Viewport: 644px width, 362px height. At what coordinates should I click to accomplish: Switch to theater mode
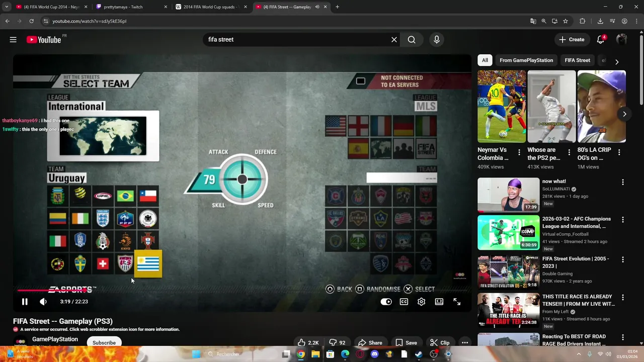[439, 302]
